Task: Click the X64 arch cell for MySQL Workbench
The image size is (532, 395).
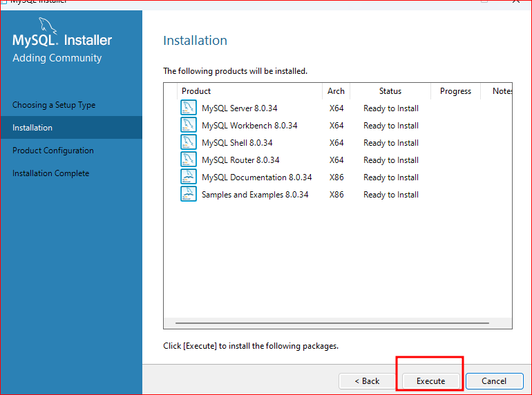Action: point(336,126)
